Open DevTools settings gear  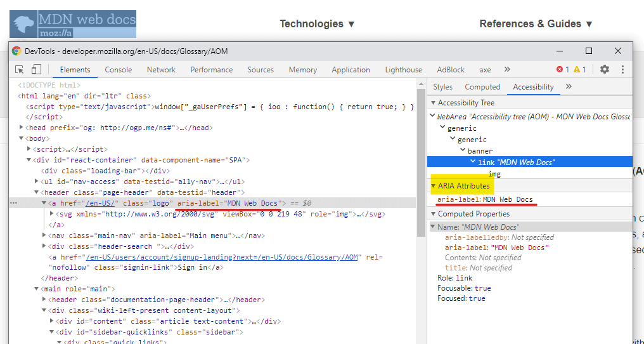(x=605, y=69)
